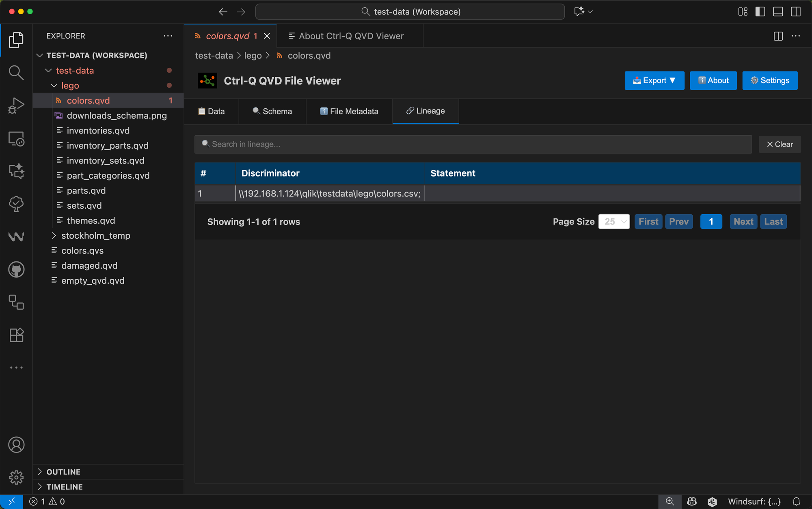The width and height of the screenshot is (812, 509).
Task: Switch to the Schema tab
Action: 272,111
